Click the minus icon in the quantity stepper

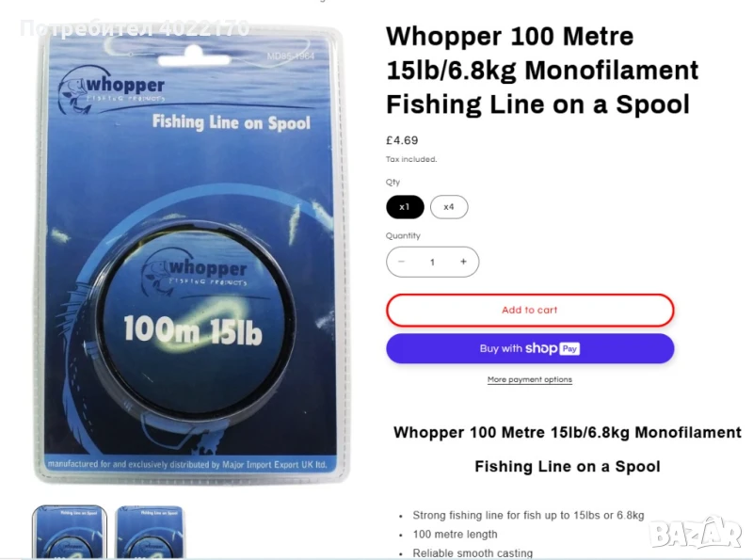click(402, 262)
